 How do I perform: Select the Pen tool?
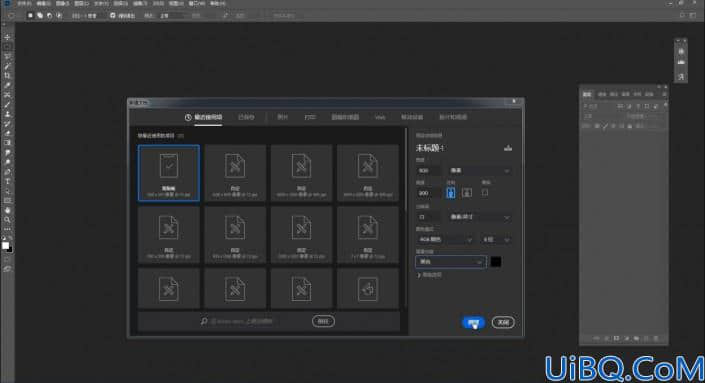pyautogui.click(x=7, y=172)
